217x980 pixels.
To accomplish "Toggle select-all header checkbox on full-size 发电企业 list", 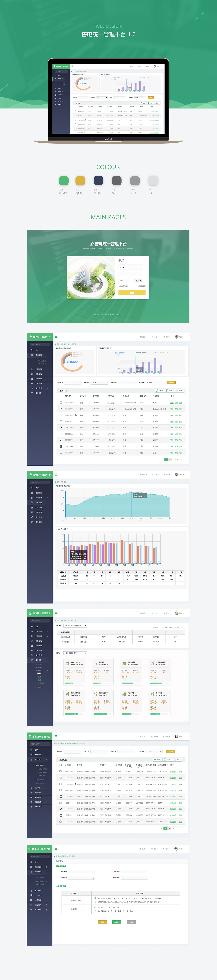I will click(x=61, y=396).
